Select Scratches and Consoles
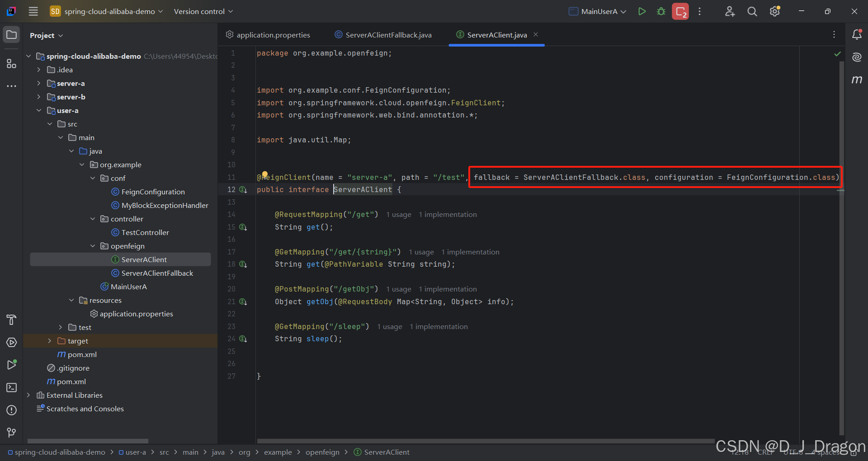This screenshot has width=868, height=461. coord(85,409)
